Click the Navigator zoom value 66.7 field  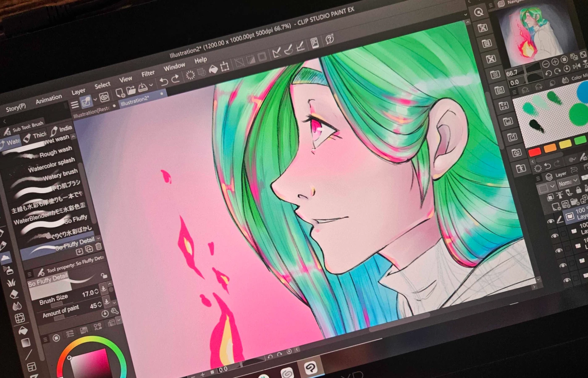click(512, 73)
